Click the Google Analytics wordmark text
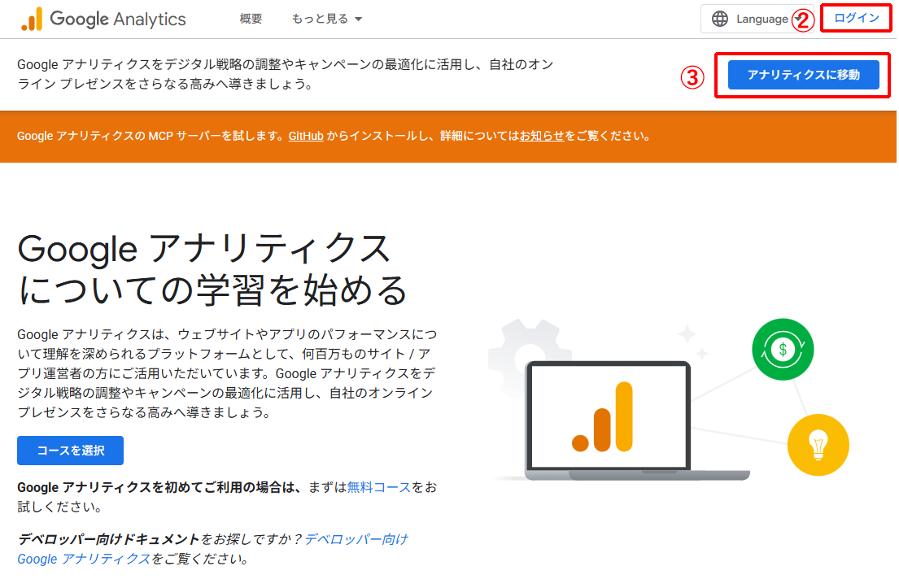Viewport: 899px width, 588px height. click(x=118, y=18)
